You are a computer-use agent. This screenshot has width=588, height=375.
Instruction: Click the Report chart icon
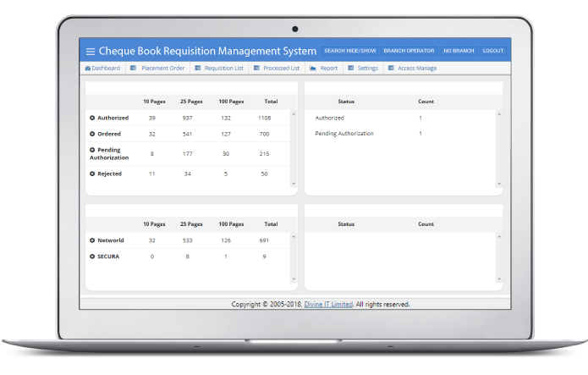tap(313, 68)
